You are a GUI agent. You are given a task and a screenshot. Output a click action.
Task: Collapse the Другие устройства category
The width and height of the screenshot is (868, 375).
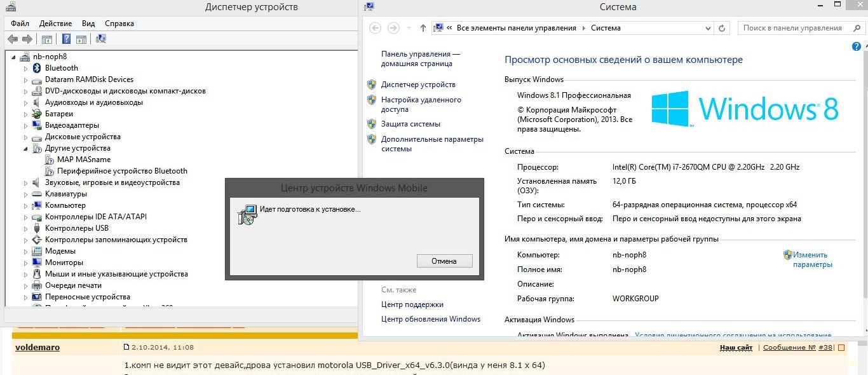pos(26,148)
